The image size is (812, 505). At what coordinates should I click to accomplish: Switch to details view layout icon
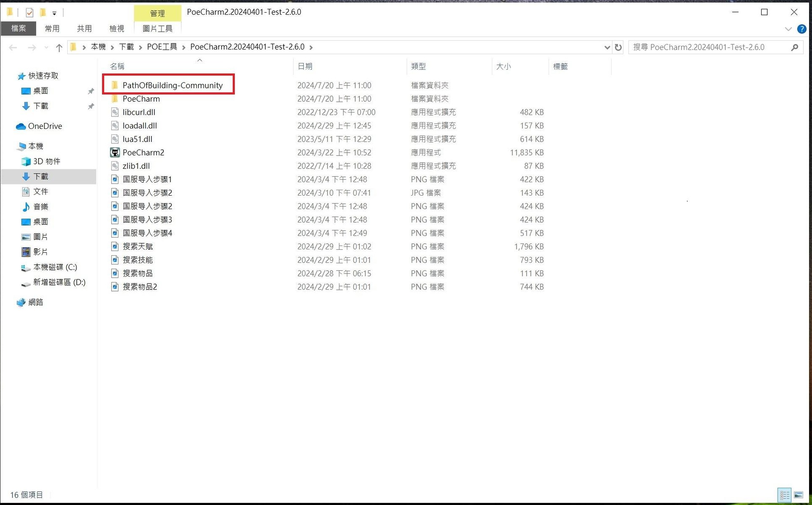pos(785,495)
